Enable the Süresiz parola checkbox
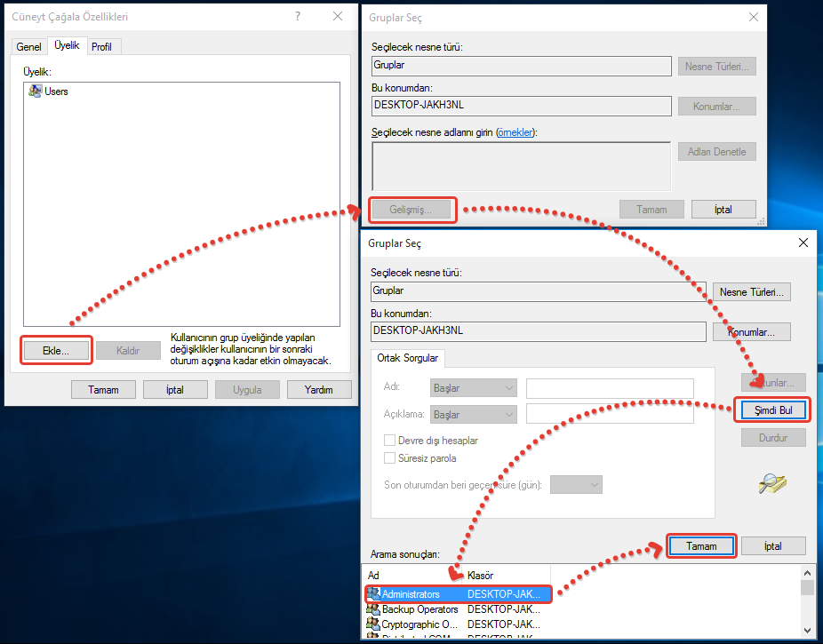The height and width of the screenshot is (644, 823). pos(389,458)
